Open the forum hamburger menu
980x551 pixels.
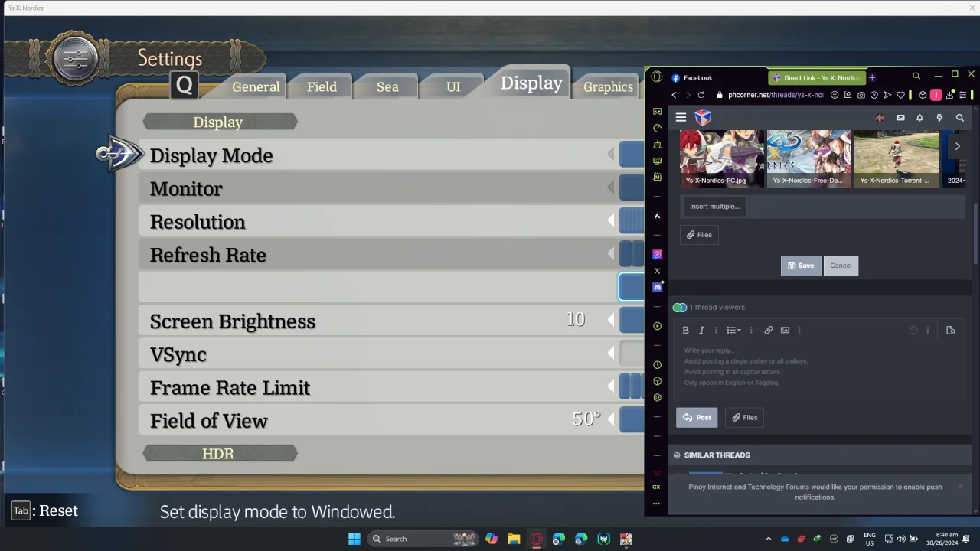click(681, 118)
